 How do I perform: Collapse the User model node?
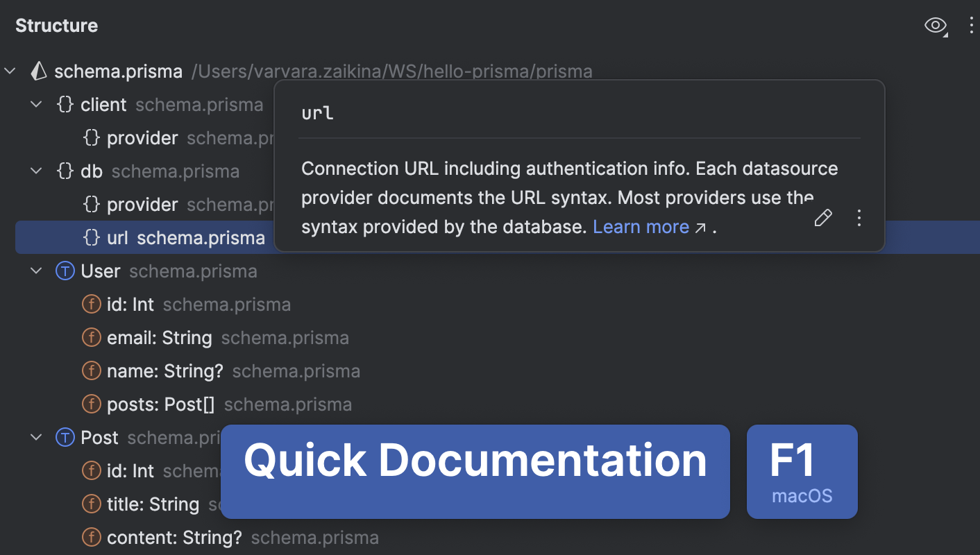point(36,271)
